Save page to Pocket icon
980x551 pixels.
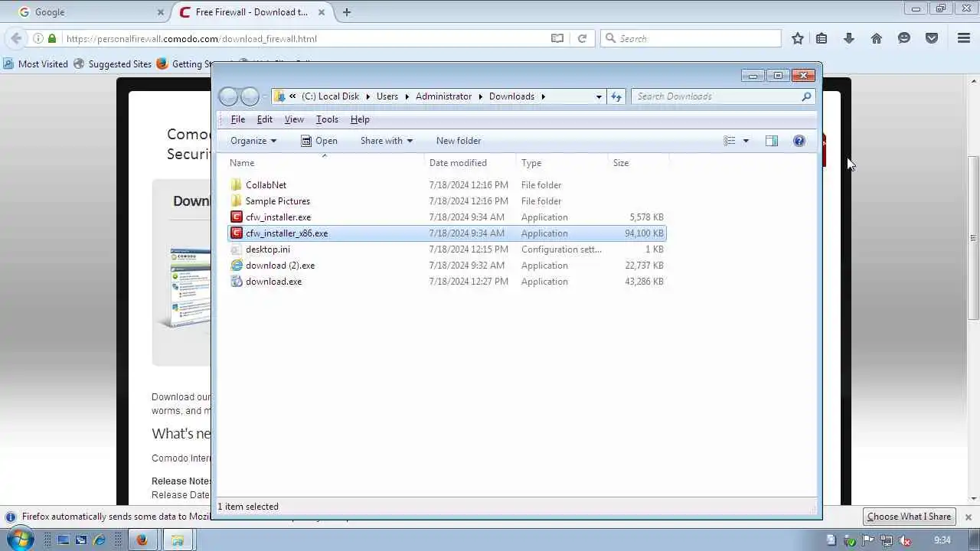coord(932,38)
